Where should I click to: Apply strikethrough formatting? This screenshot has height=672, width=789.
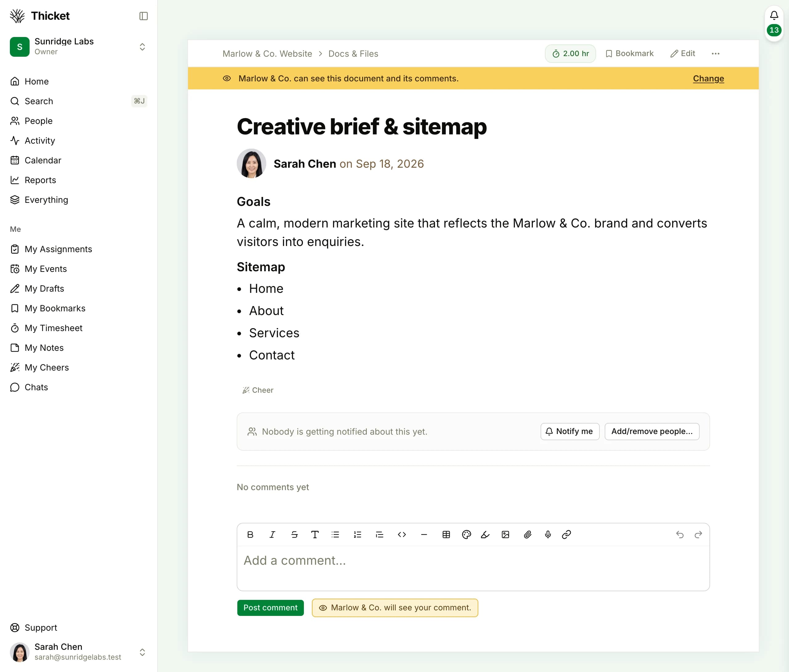(x=294, y=535)
